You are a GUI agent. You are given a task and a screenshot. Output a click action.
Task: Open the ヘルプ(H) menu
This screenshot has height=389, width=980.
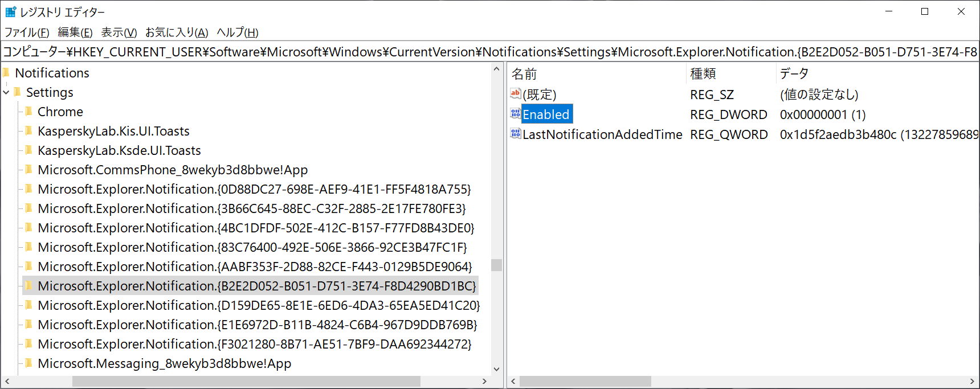point(238,32)
